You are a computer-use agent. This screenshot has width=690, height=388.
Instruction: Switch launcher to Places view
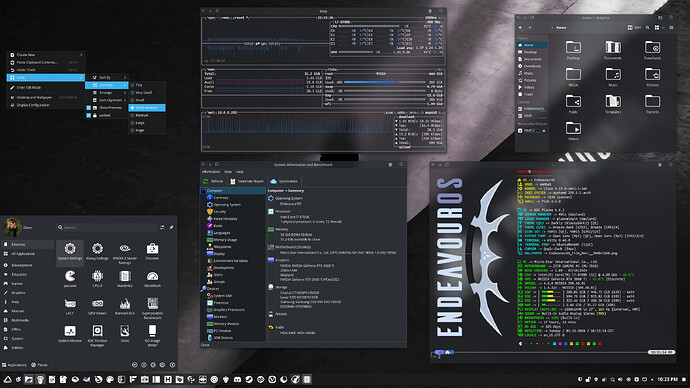(39, 365)
